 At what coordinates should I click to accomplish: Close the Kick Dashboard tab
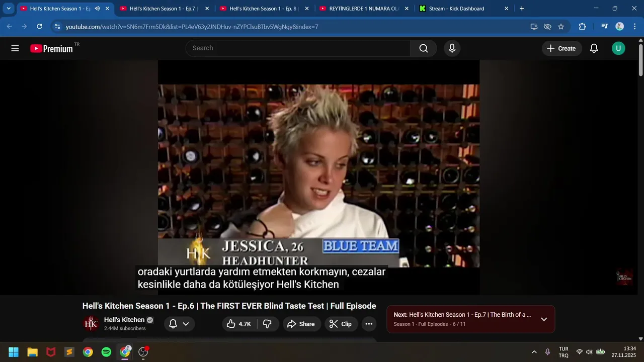506,9
